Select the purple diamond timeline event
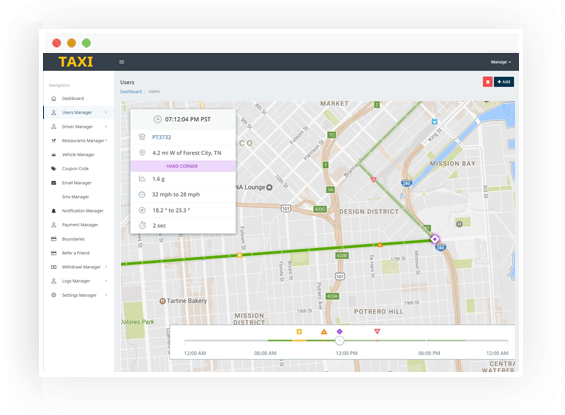Image resolution: width=565 pixels, height=415 pixels. 339,331
